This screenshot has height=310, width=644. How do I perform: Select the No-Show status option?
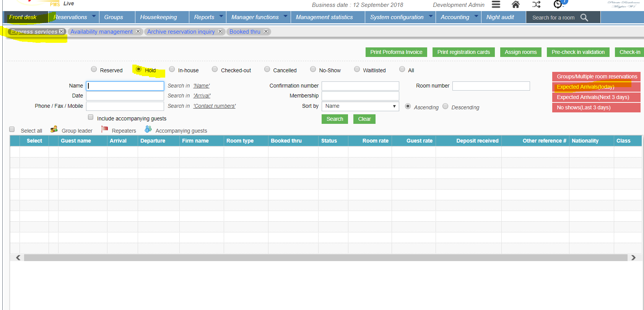313,69
